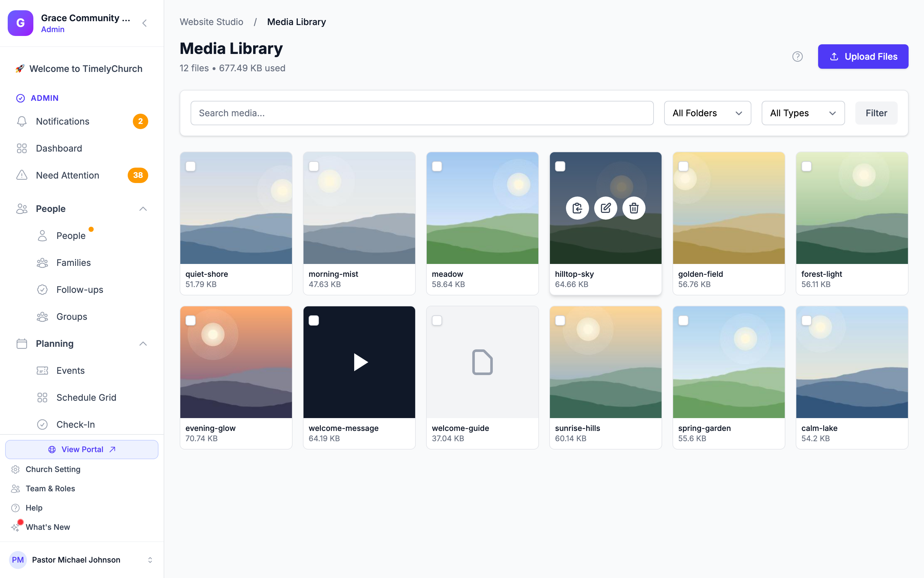Screen dimensions: 924x578
Task: Select the quiet-shore checkbox
Action: tap(191, 166)
